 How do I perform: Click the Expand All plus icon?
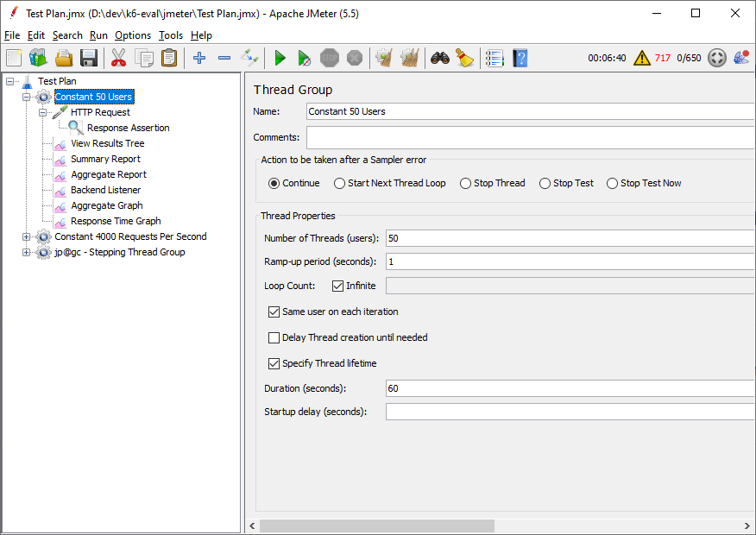pos(199,59)
